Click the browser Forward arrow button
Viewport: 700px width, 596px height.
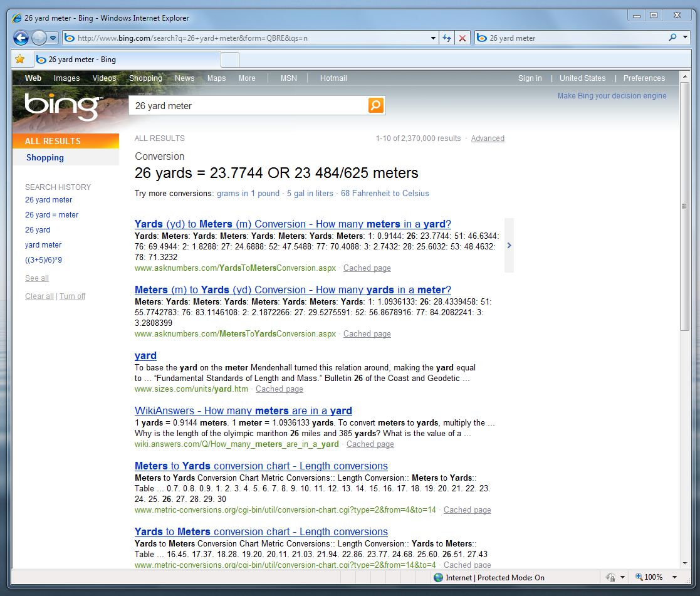pyautogui.click(x=39, y=38)
